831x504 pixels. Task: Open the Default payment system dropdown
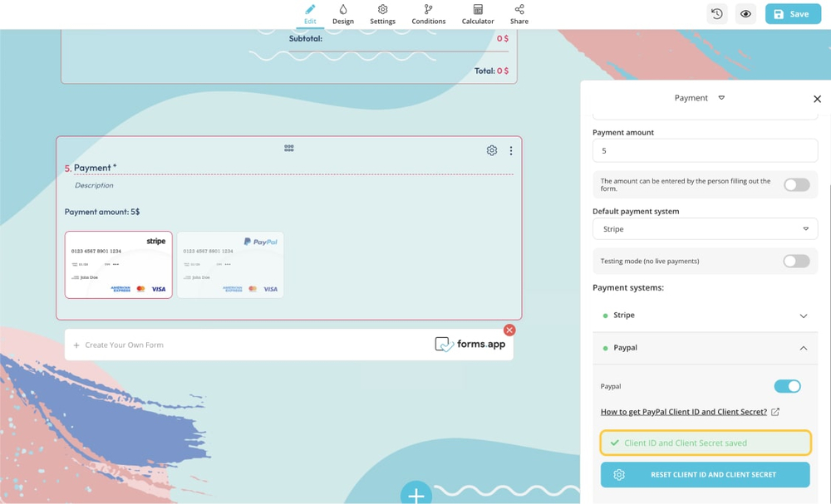pyautogui.click(x=705, y=229)
